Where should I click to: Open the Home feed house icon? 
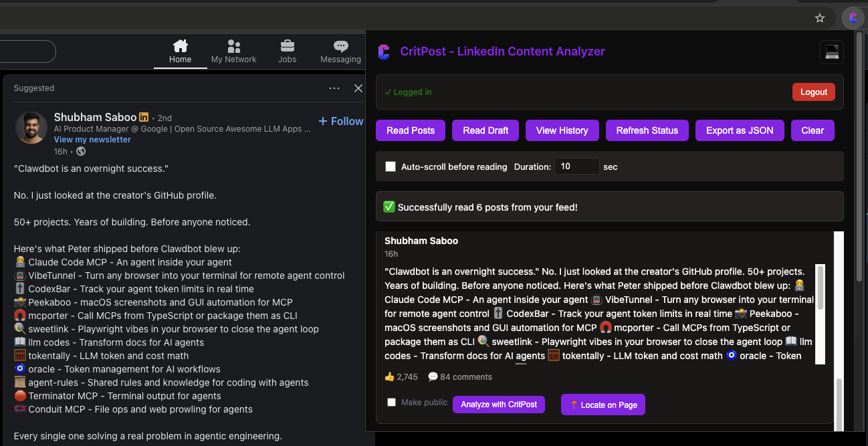(180, 47)
